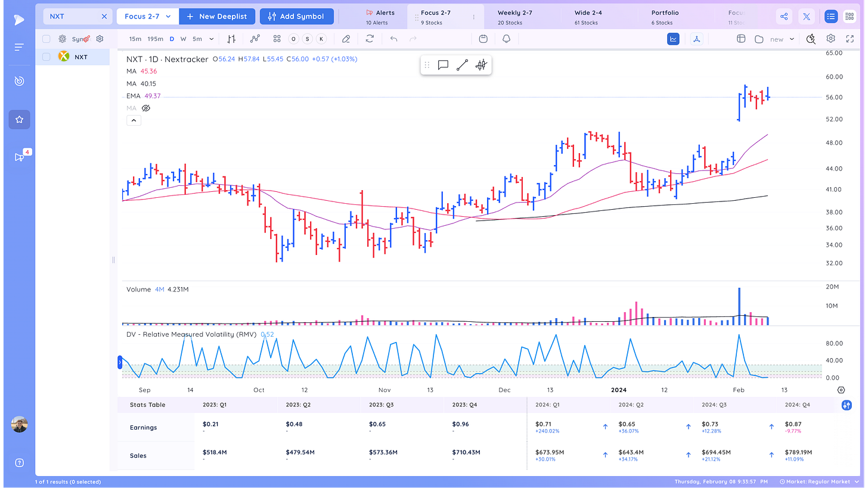Switch to the Weekly 2-7 tab
868x488 pixels.
[515, 17]
